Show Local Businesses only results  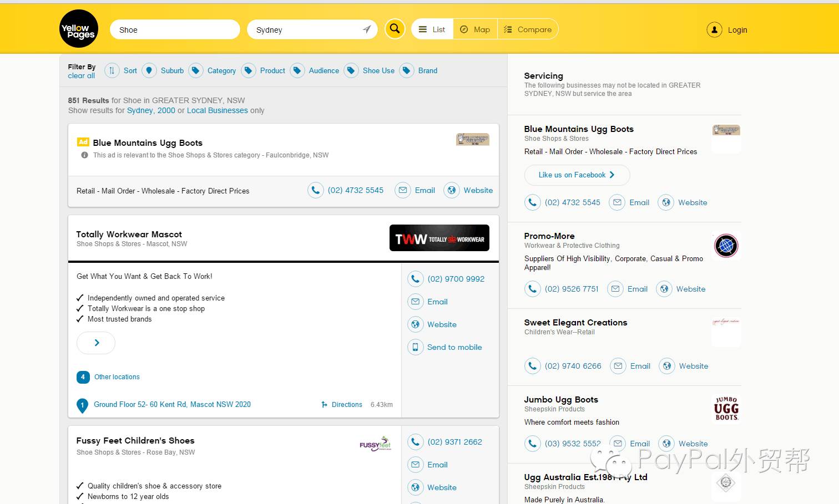(218, 110)
